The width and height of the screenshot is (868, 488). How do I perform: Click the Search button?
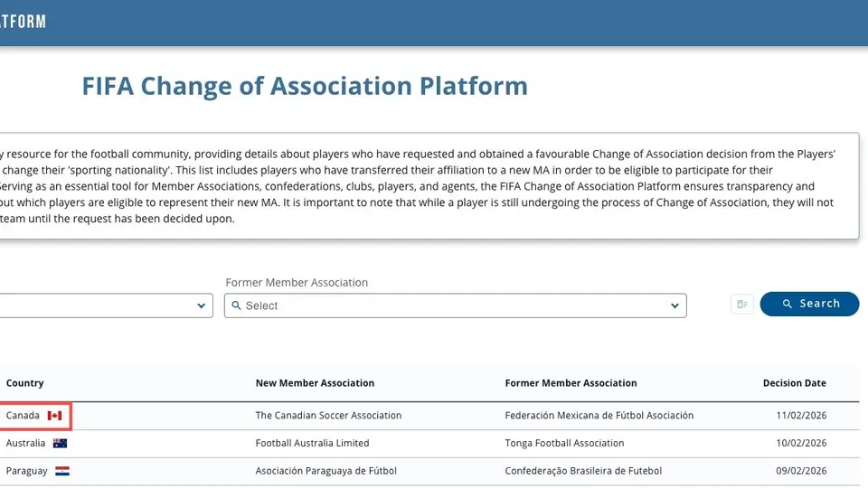click(x=809, y=304)
